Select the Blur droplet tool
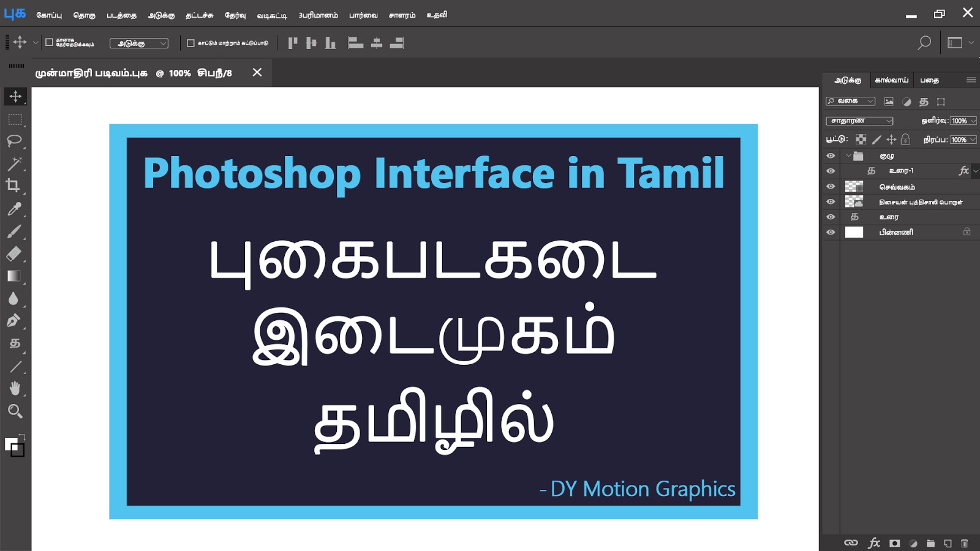Screen dimensions: 980x551 (13, 298)
